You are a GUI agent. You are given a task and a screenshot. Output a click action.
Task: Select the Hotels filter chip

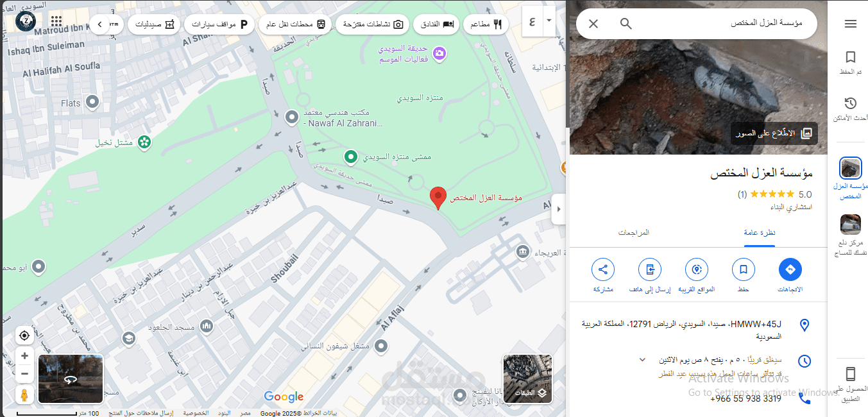coord(434,24)
